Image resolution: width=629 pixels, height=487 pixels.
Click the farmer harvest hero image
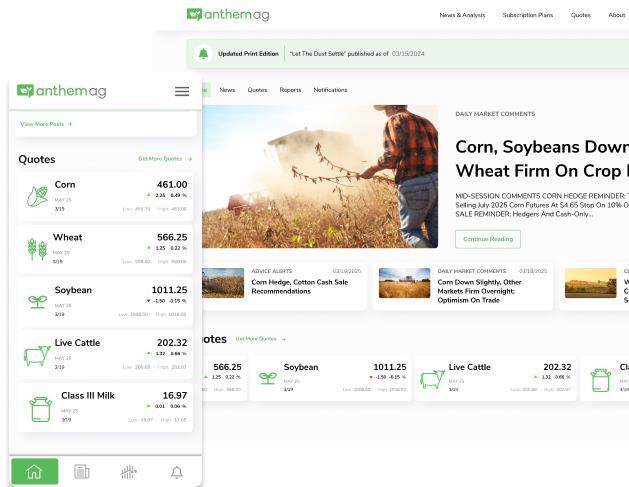click(320, 177)
